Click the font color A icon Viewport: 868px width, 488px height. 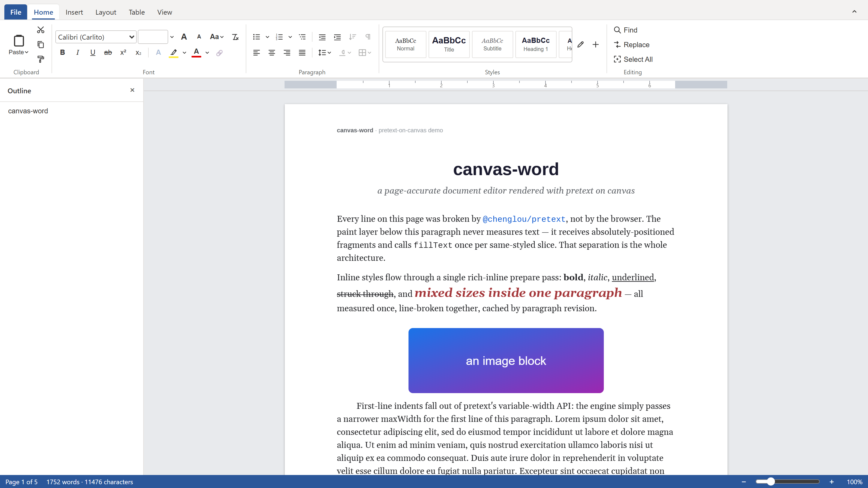196,53
